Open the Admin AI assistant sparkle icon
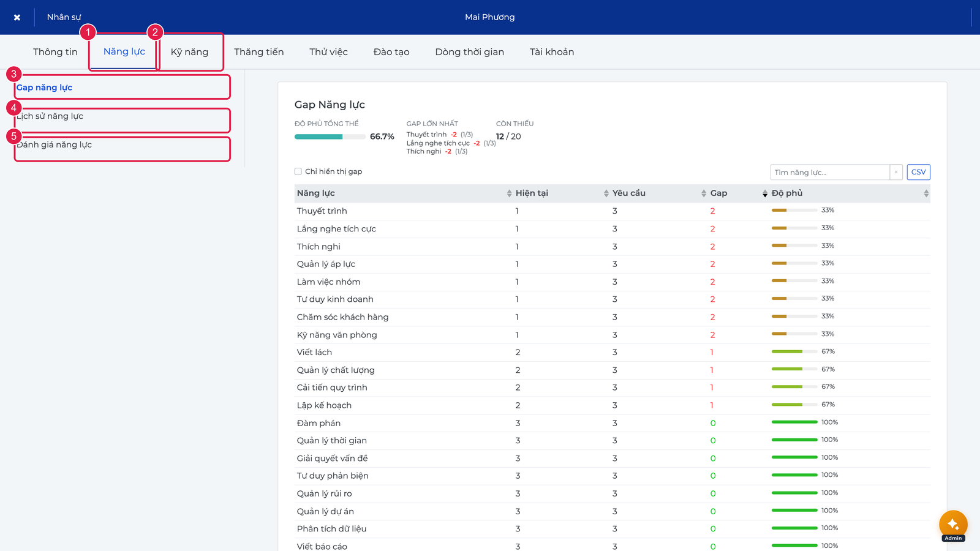This screenshot has height=551, width=980. (953, 524)
